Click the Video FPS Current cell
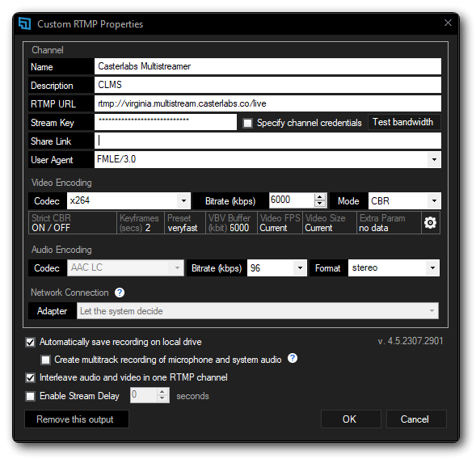This screenshot has height=459, width=476. [280, 223]
